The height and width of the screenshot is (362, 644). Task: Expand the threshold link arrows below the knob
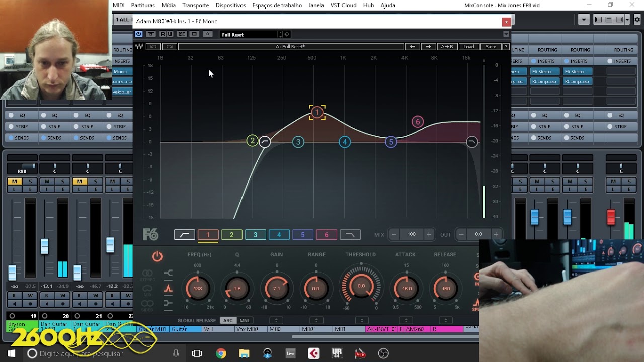pos(362,320)
